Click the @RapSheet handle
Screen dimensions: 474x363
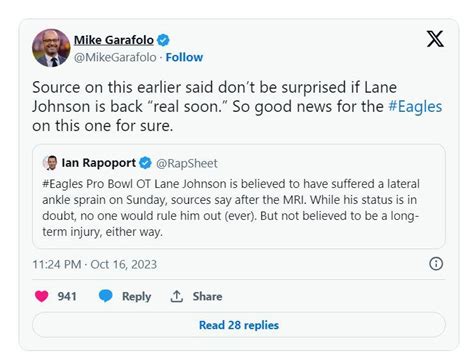[x=187, y=163]
